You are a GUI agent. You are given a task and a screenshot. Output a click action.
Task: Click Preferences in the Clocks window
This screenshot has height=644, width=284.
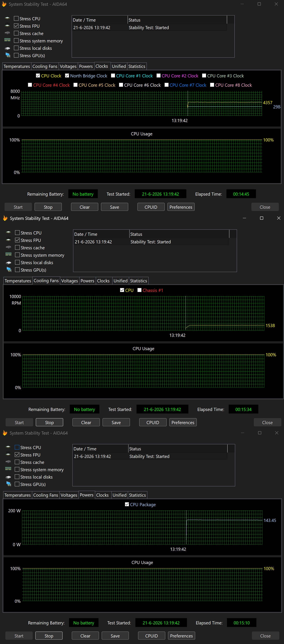[x=181, y=207]
